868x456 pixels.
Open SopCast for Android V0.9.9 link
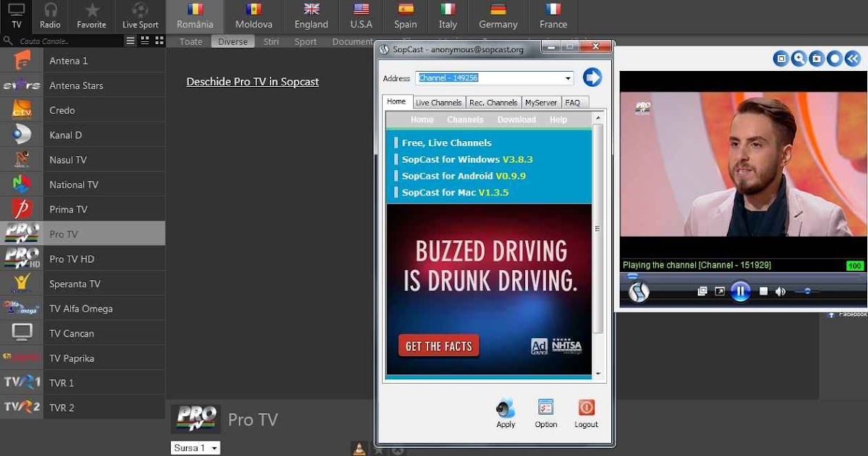(464, 176)
